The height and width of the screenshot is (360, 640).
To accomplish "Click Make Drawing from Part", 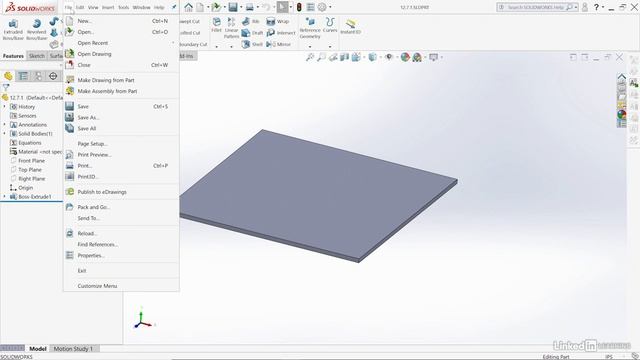I will pyautogui.click(x=121, y=80).
